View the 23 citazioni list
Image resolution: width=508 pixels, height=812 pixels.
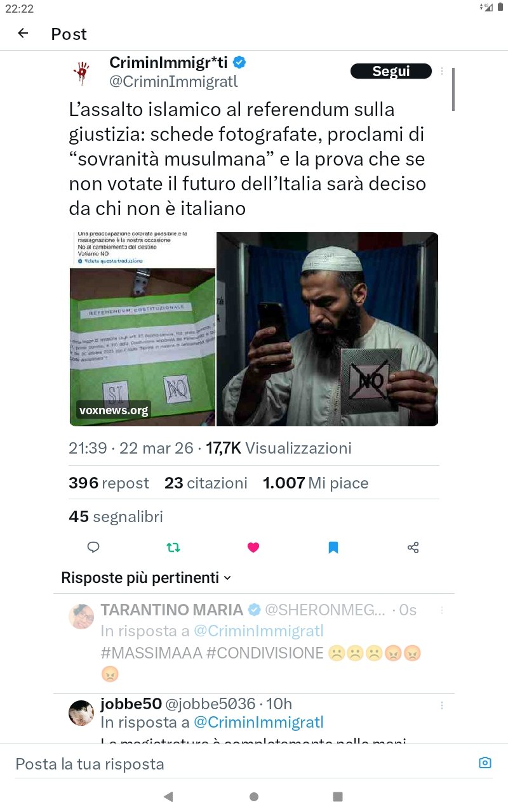(206, 483)
